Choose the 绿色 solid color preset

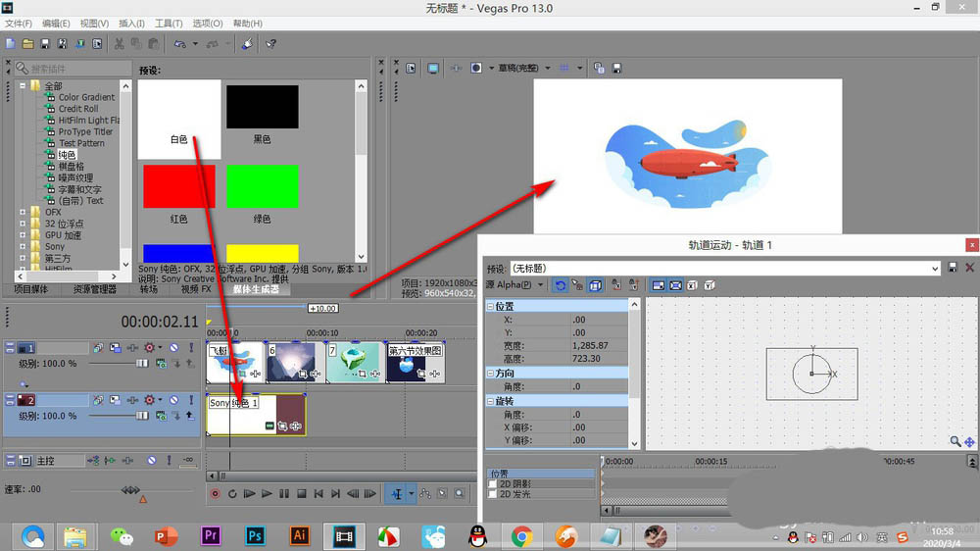263,194
